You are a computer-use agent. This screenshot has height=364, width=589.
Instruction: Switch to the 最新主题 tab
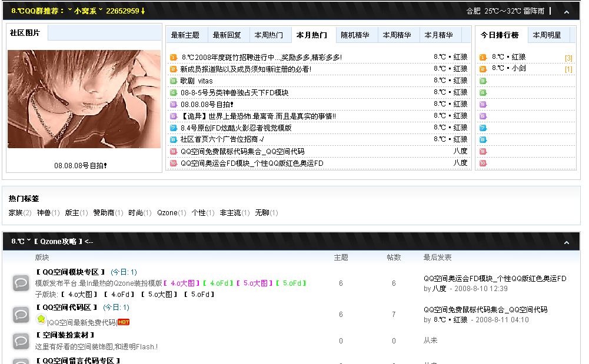(x=185, y=35)
